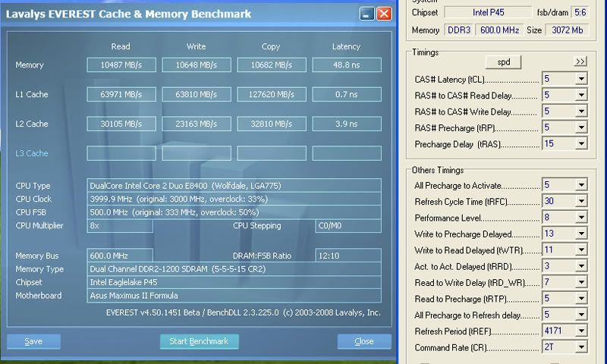
Task: Open All Precharge to Refresh delay dropdown
Action: click(x=581, y=315)
